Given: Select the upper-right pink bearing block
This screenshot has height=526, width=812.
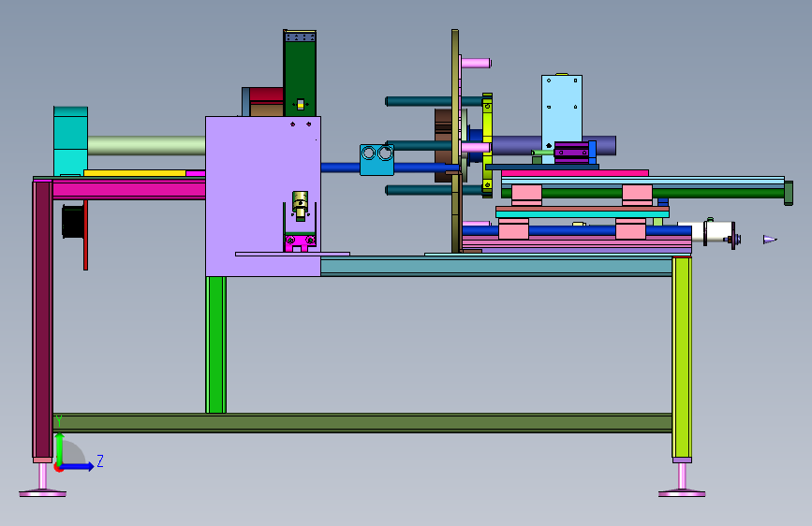Looking at the screenshot, I should coord(638,196).
